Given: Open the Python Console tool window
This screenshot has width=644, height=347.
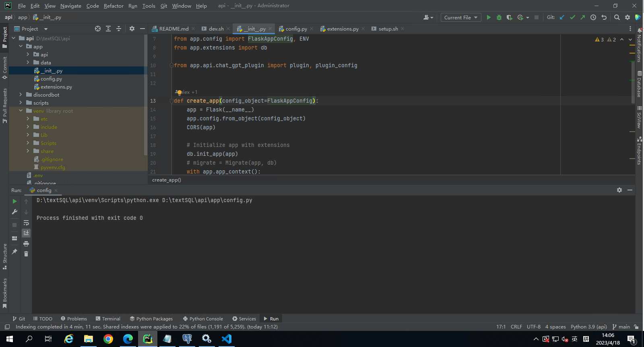Looking at the screenshot, I should click(x=203, y=318).
